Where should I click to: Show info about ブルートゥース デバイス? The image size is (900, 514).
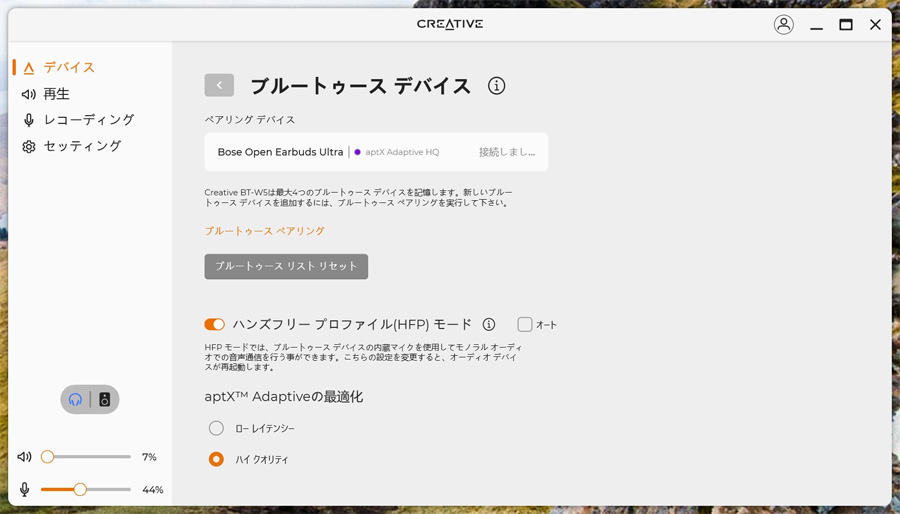pyautogui.click(x=496, y=85)
